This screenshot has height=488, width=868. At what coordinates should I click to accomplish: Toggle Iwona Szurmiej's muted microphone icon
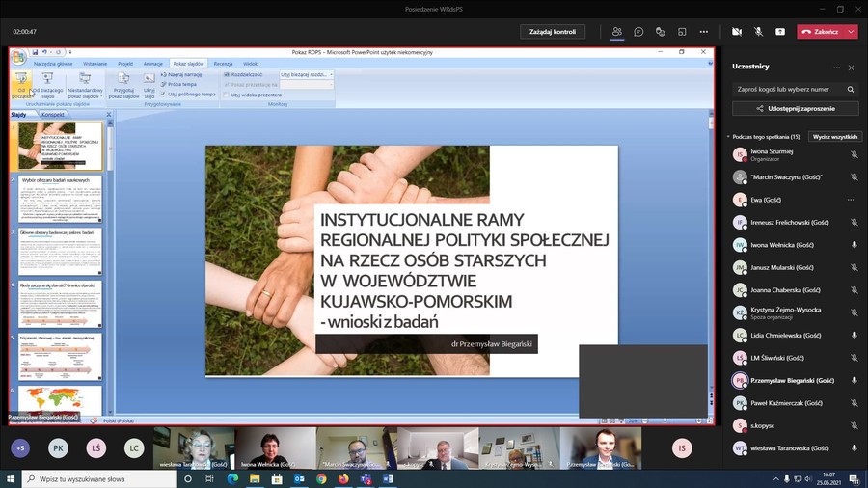[x=854, y=154]
